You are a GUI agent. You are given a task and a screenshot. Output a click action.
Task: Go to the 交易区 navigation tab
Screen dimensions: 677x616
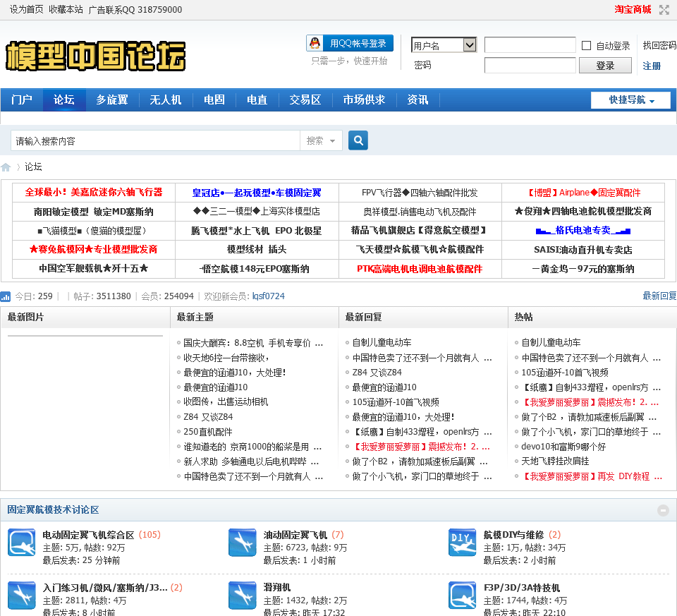[x=305, y=100]
